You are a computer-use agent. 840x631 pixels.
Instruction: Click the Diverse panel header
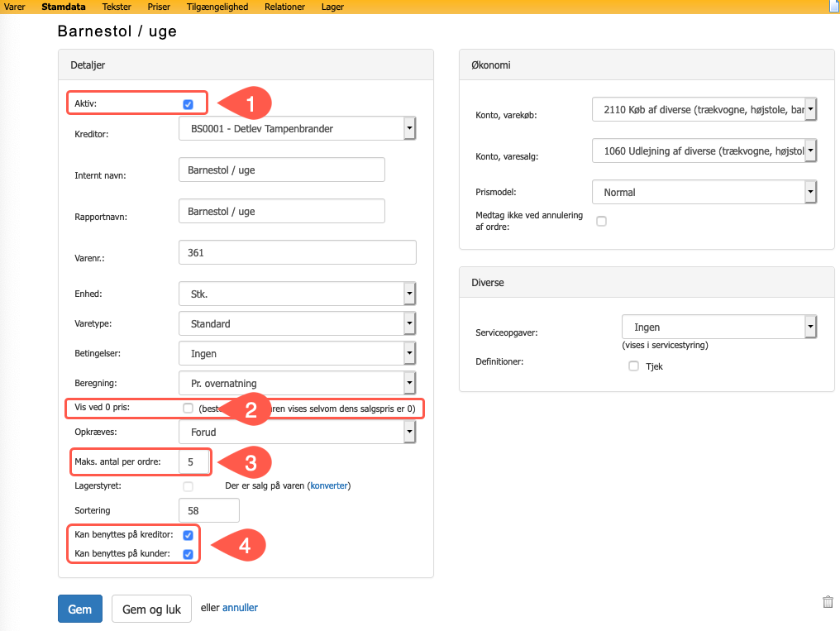pyautogui.click(x=647, y=282)
